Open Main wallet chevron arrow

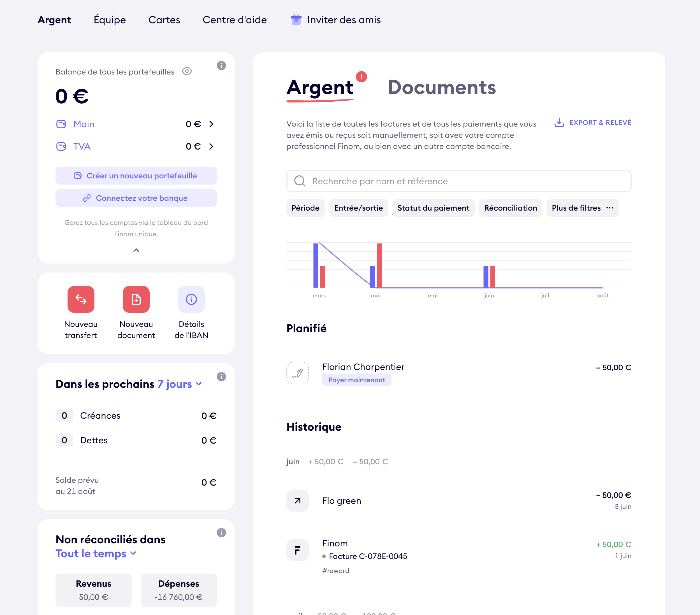coord(211,124)
